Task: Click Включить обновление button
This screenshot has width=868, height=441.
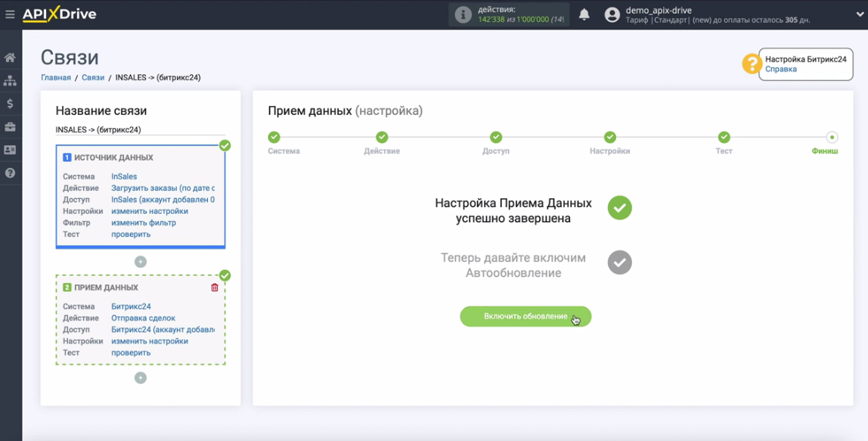Action: tap(525, 316)
